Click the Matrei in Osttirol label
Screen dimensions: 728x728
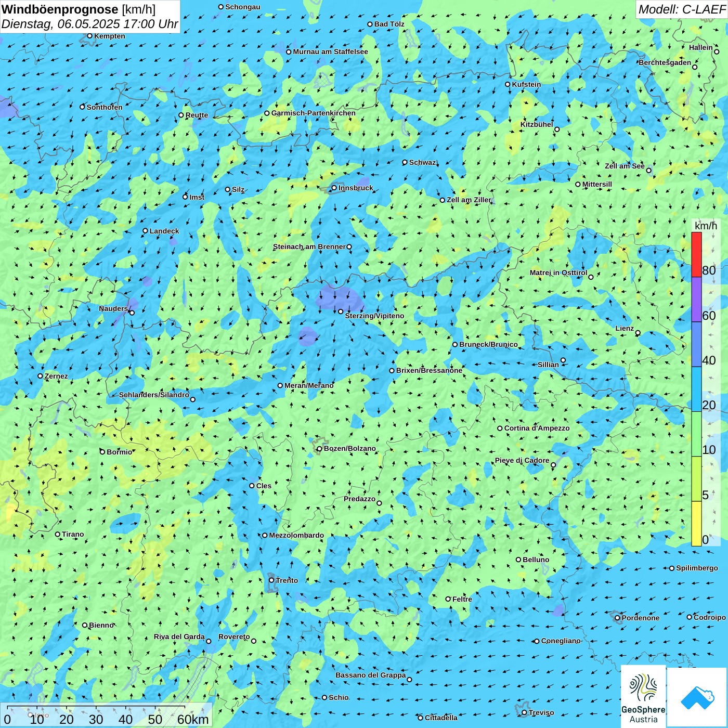[558, 272]
